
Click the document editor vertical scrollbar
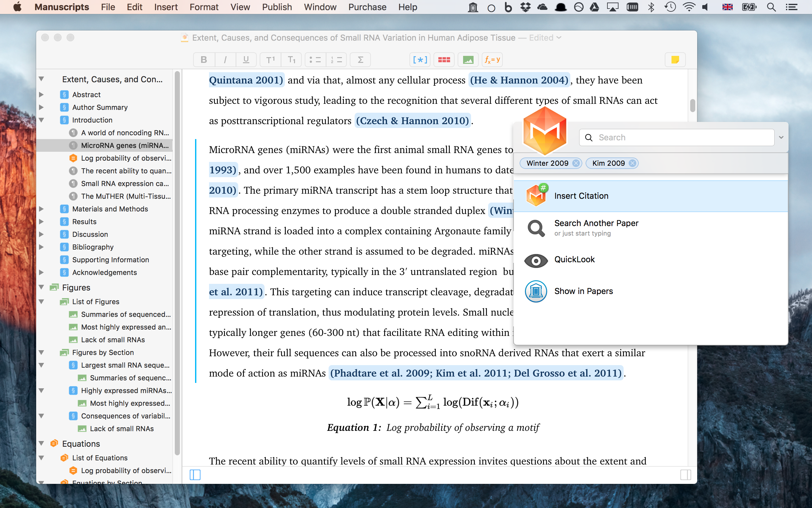click(692, 105)
